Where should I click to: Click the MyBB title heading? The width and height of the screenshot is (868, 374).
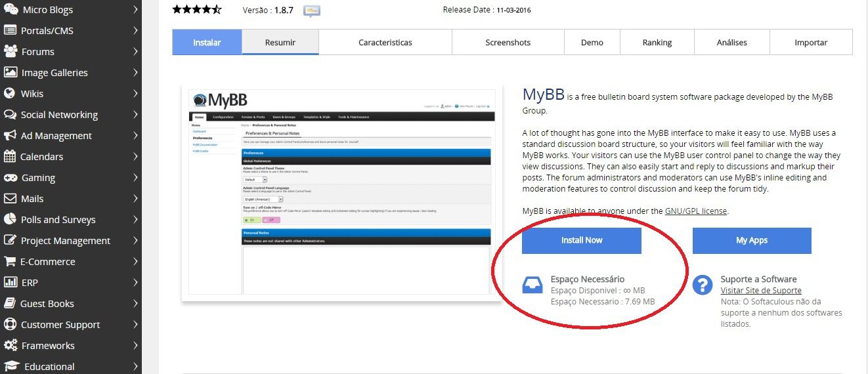tap(543, 94)
